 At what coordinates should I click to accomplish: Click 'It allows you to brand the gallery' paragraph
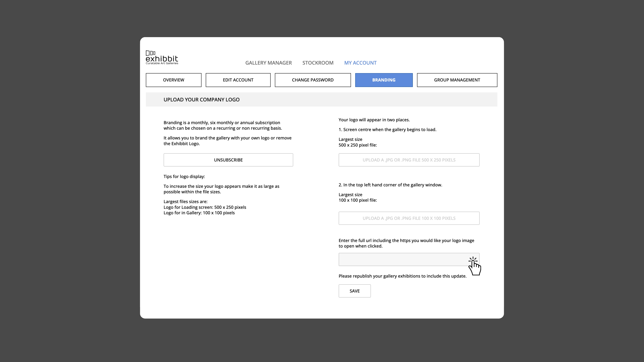click(227, 141)
